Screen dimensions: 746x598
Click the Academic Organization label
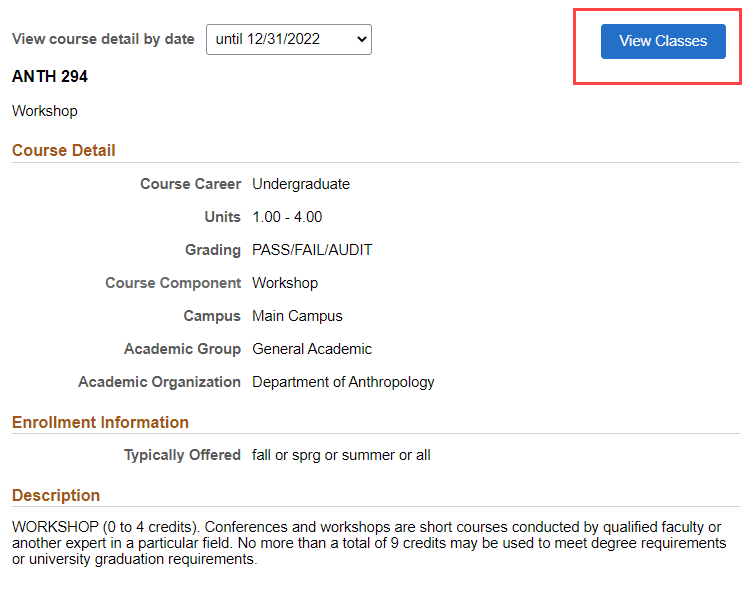160,382
